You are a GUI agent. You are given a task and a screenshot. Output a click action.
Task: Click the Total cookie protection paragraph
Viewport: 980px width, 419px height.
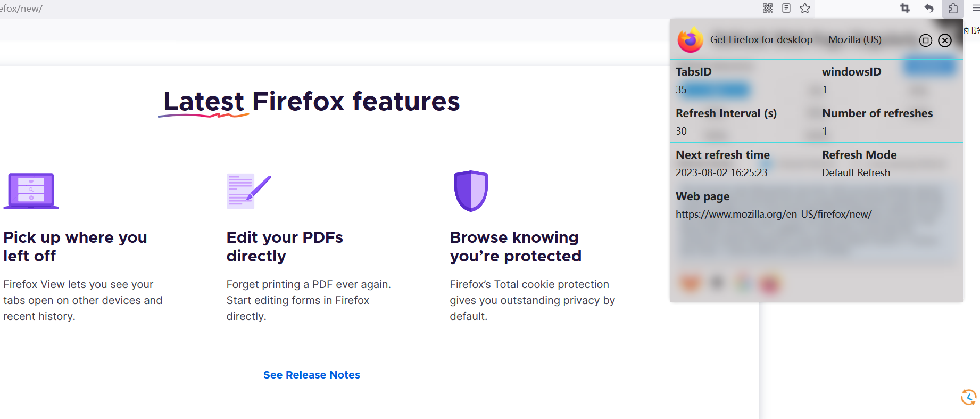tap(532, 300)
